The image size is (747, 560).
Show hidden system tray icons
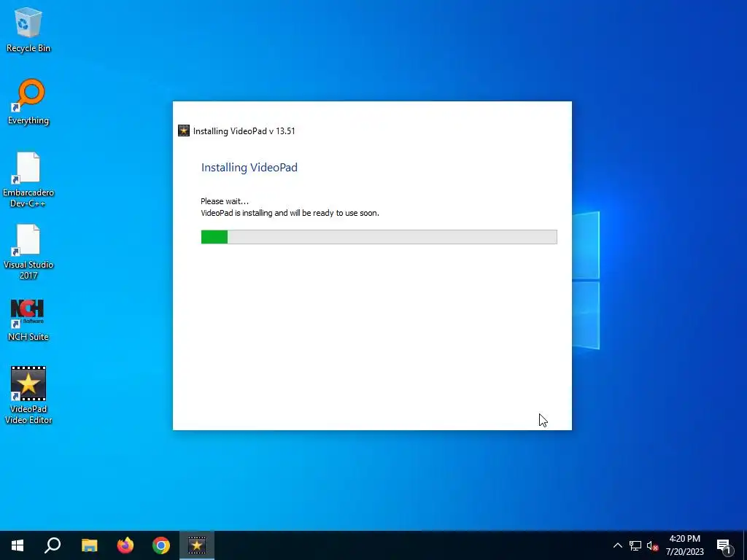click(x=617, y=545)
